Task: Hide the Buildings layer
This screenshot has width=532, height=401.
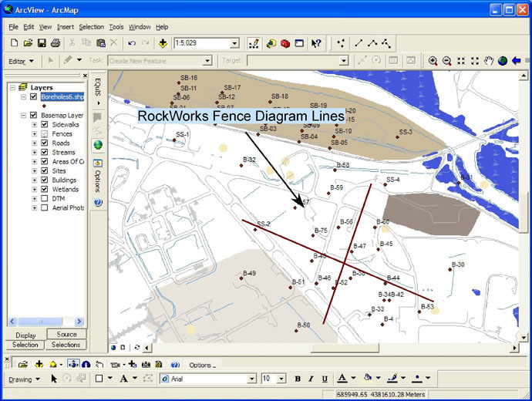Action: (x=45, y=180)
